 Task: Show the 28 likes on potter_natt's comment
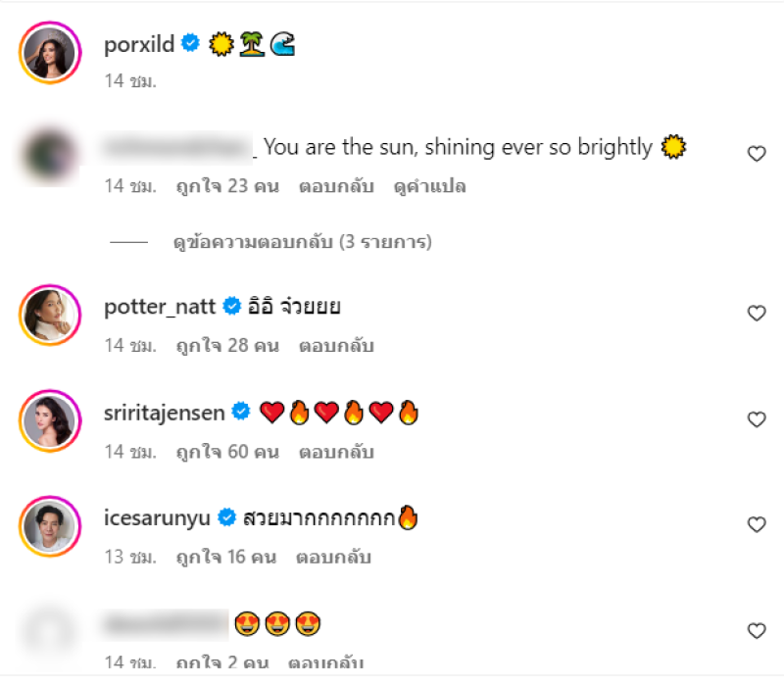click(227, 345)
